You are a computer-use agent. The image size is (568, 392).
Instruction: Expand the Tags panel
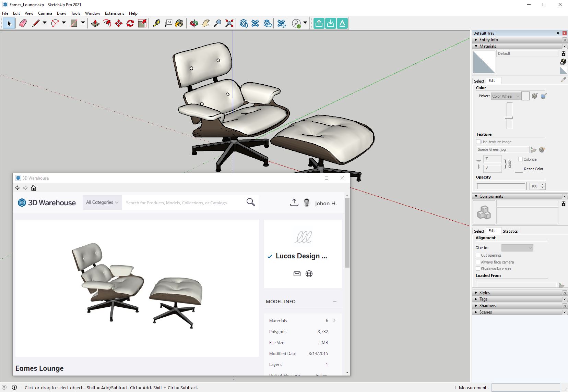point(476,299)
